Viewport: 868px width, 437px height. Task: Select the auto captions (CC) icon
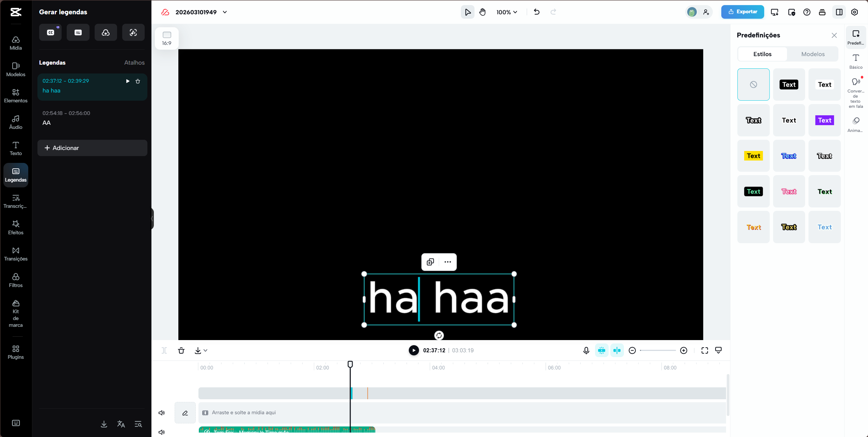click(50, 32)
